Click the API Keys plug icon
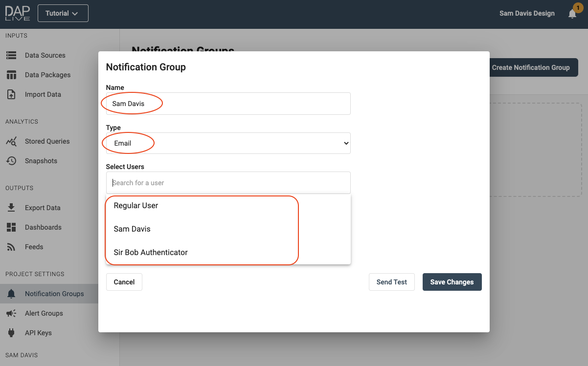This screenshot has height=366, width=588. click(11, 333)
